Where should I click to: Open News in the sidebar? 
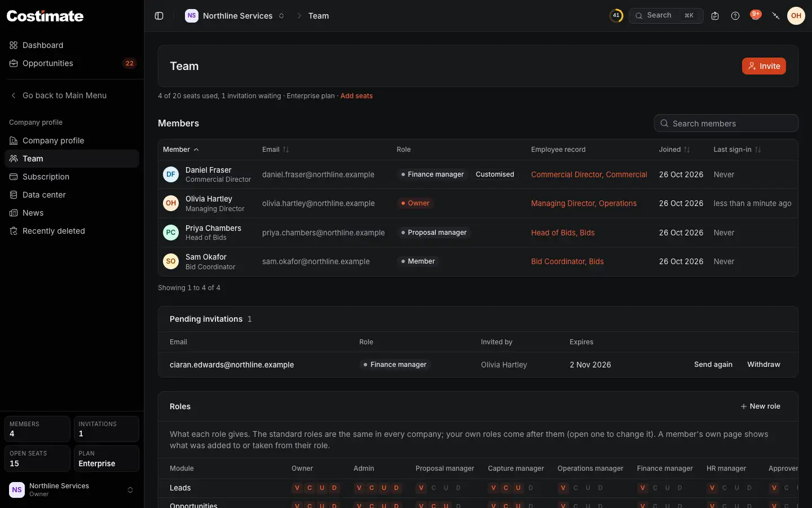coord(72,213)
